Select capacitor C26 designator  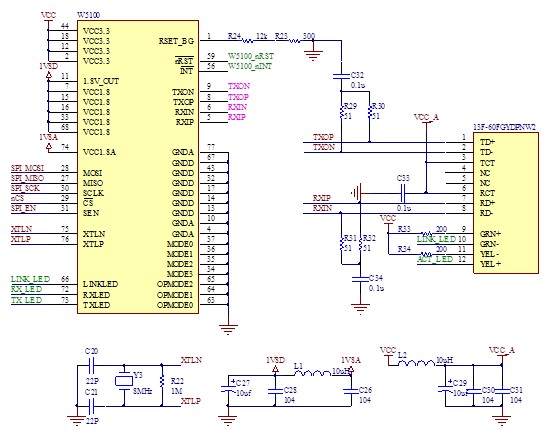tap(365, 390)
